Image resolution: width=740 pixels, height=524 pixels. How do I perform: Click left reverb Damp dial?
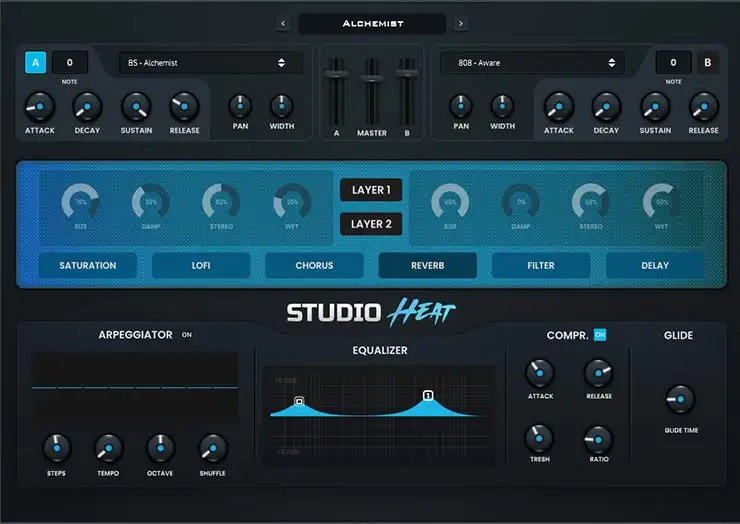coord(151,202)
